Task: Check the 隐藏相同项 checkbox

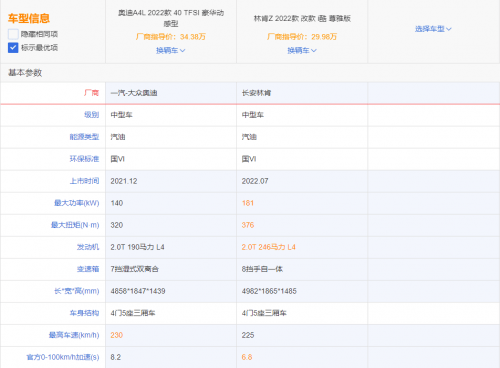Action: click(13, 34)
